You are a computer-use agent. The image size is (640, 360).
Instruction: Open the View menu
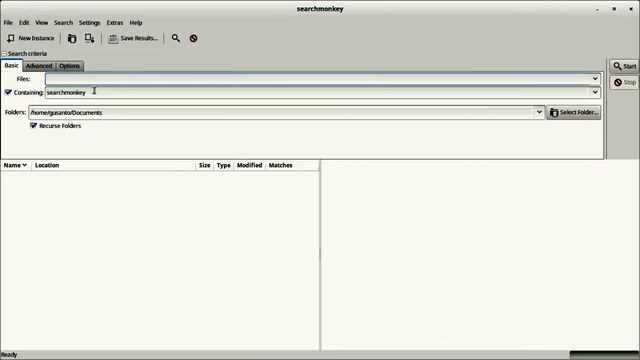42,23
